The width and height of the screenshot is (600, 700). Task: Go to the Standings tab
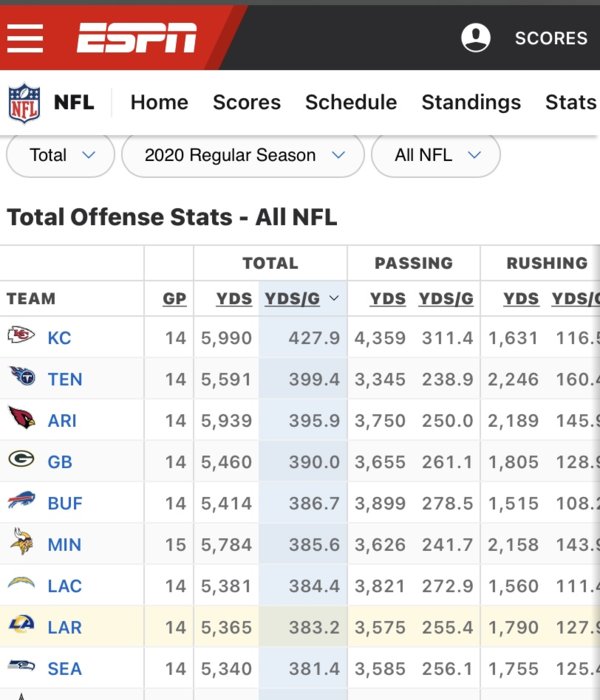pos(471,102)
